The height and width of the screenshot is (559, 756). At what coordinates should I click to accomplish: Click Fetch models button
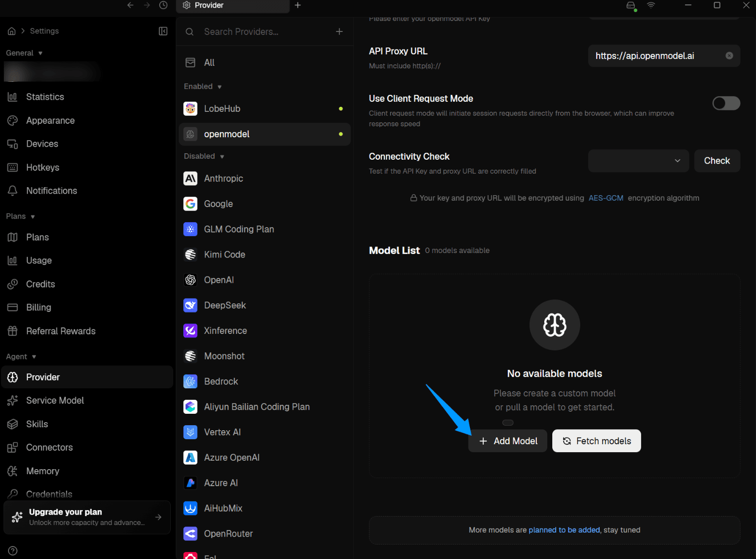tap(597, 441)
